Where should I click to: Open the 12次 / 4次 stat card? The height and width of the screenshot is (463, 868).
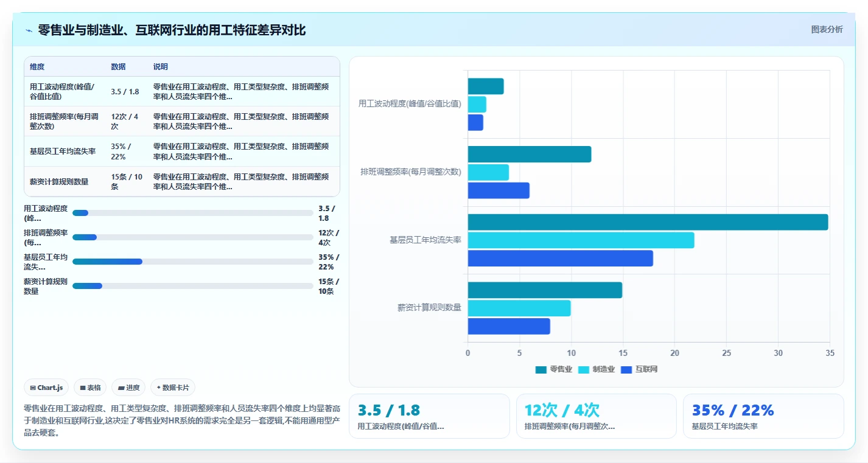597,416
